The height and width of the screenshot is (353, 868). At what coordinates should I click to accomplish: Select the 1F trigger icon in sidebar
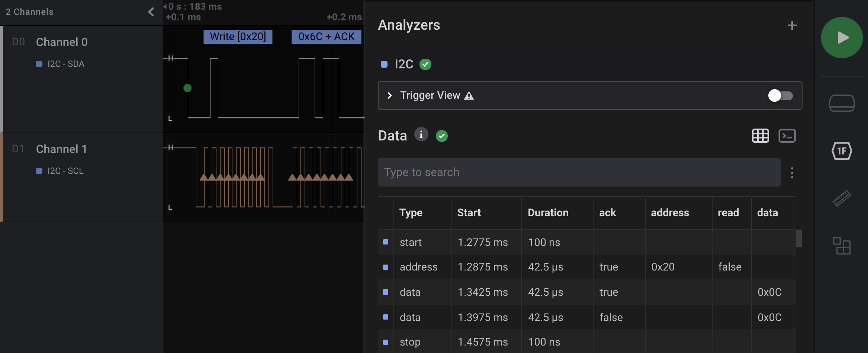[842, 151]
